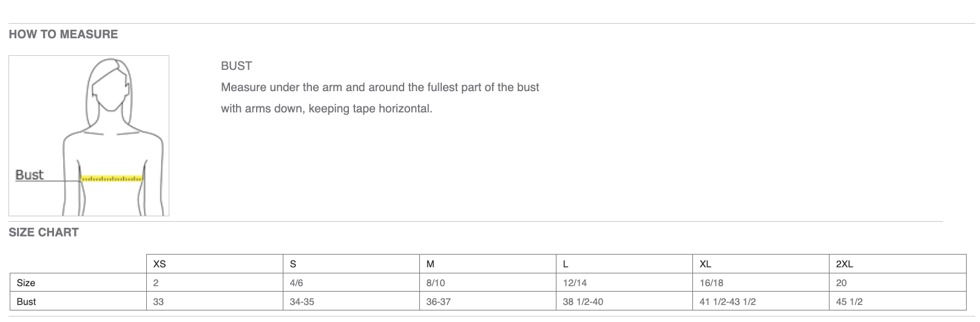Click the 33 bust measurement cell

click(x=158, y=302)
